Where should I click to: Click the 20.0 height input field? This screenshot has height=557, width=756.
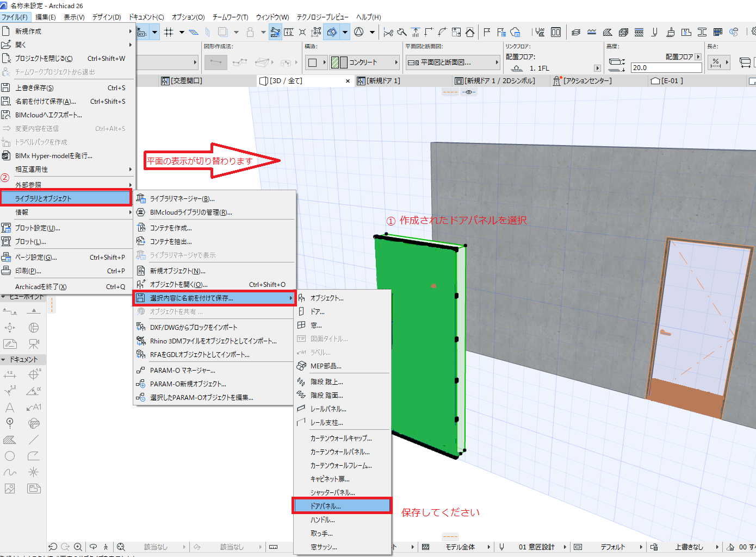point(666,68)
